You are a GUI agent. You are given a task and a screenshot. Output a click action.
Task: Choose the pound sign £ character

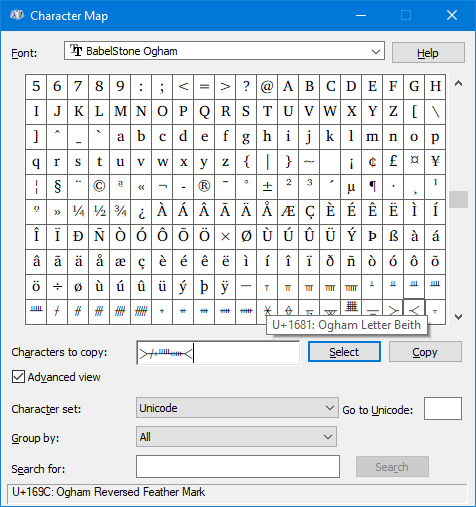393,162
